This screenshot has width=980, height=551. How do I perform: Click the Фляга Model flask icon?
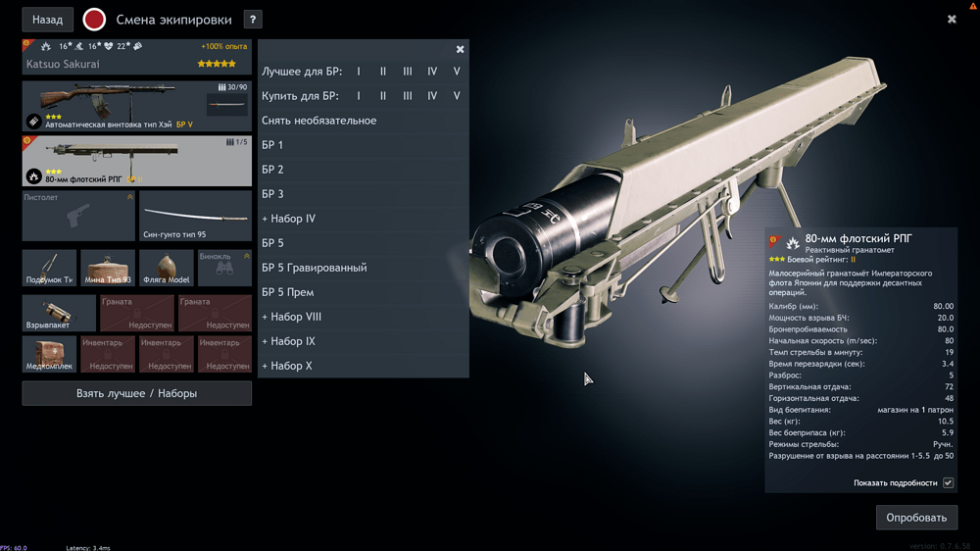point(167,268)
